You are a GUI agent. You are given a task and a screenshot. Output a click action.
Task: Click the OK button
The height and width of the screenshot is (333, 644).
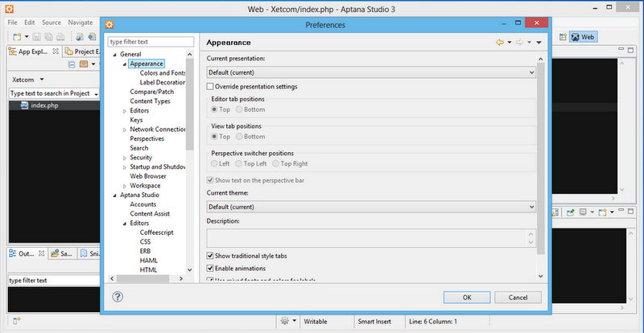point(467,298)
